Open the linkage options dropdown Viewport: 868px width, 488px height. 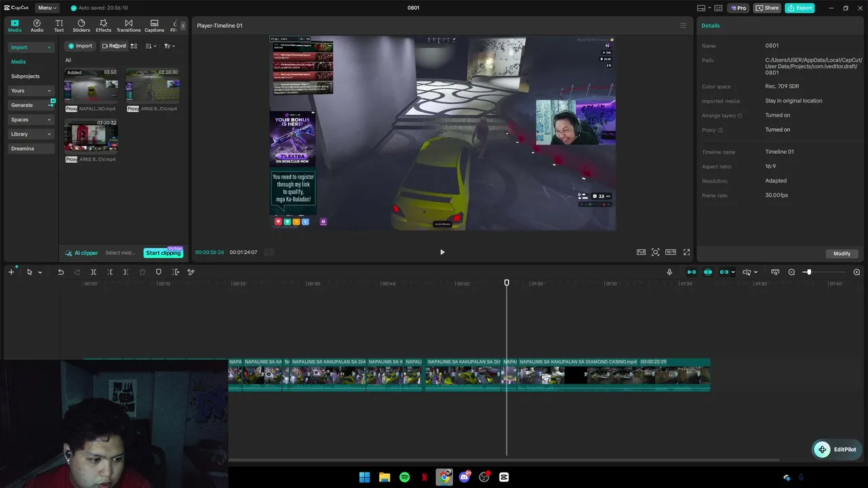(x=733, y=272)
